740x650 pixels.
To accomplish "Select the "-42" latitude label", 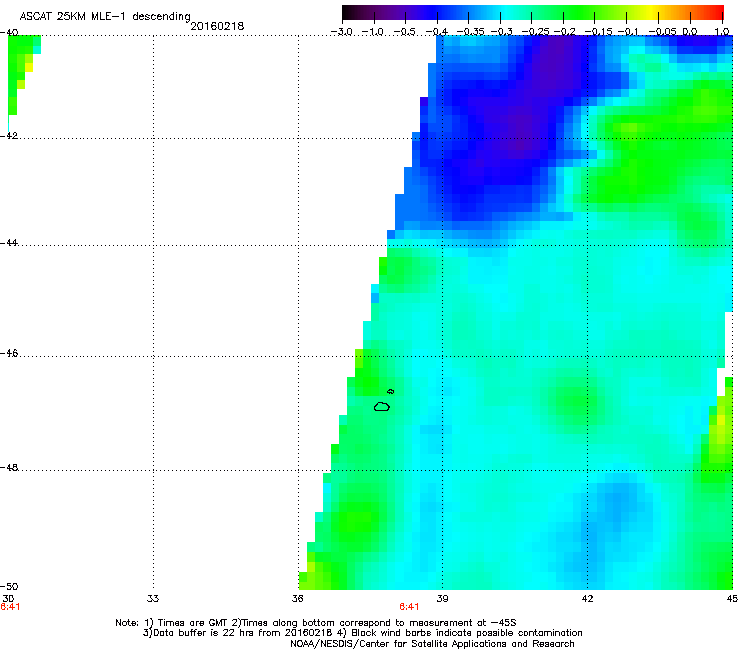I will click(9, 135).
